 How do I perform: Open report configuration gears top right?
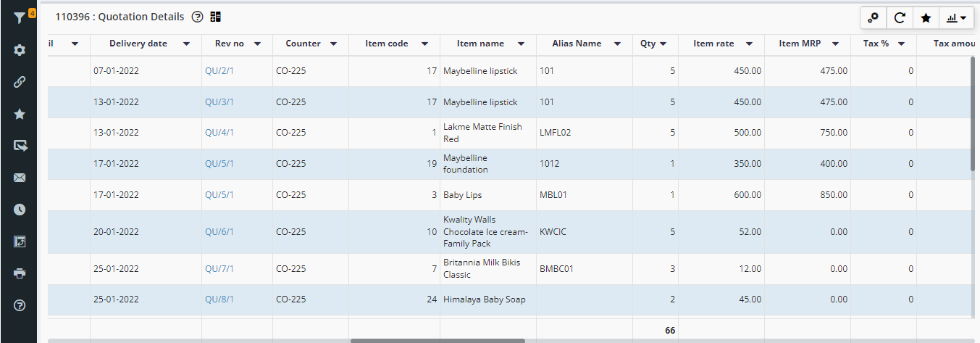point(874,18)
